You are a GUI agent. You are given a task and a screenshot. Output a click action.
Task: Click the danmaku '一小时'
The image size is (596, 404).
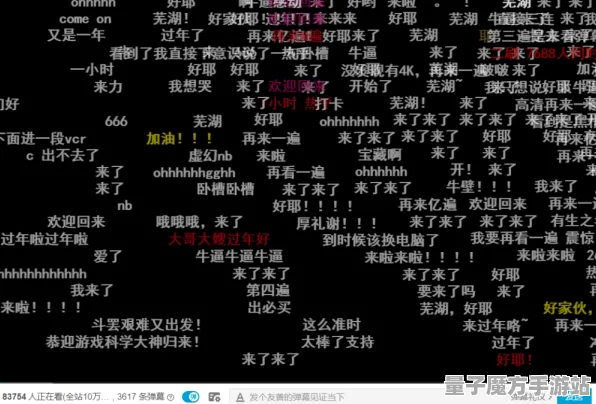click(x=92, y=70)
